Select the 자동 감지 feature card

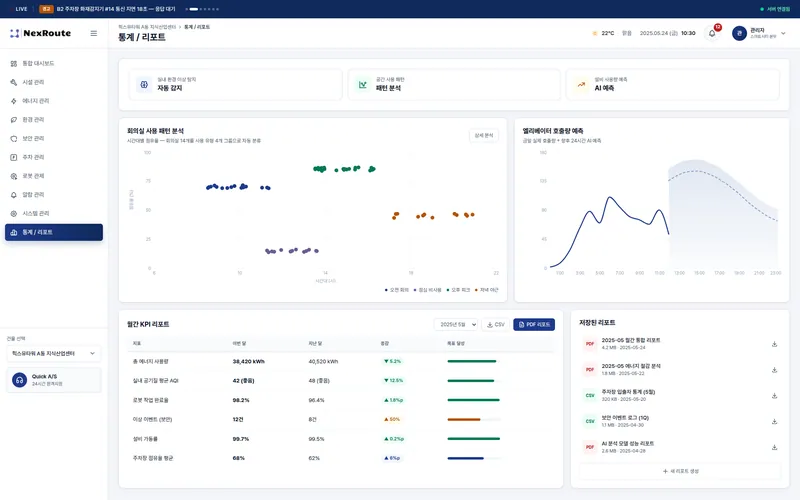[235, 85]
